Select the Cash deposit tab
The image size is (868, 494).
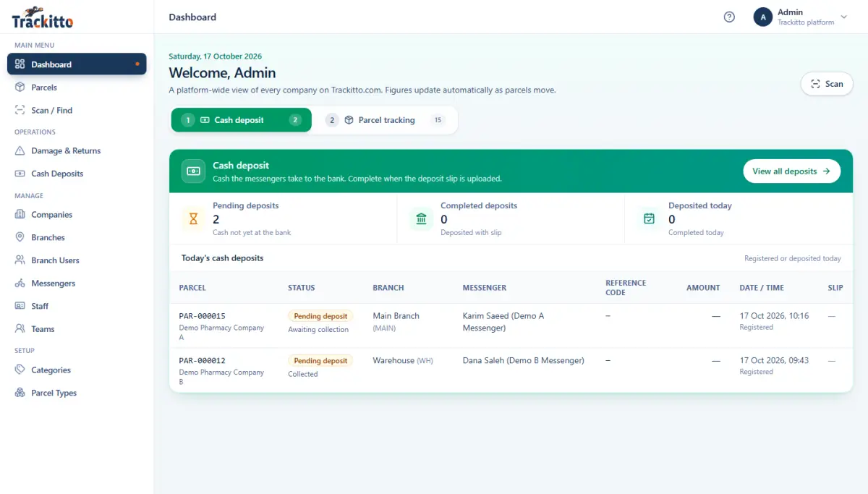click(241, 120)
